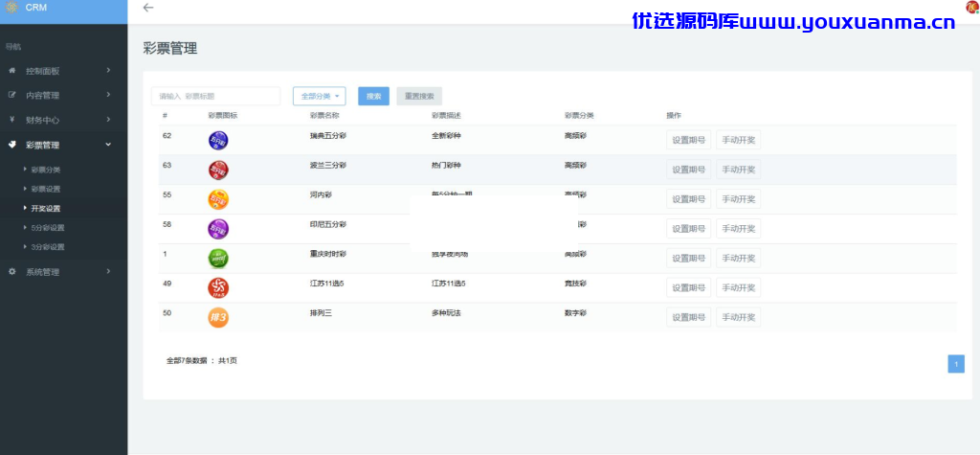980x455 pixels.
Task: Click the 彩票标题 search input field
Action: [x=215, y=97]
